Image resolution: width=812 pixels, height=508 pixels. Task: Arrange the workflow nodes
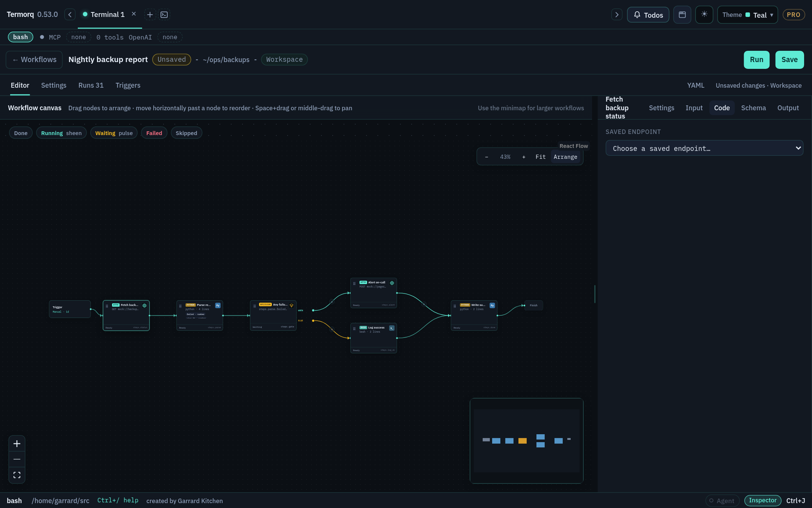[x=565, y=157]
